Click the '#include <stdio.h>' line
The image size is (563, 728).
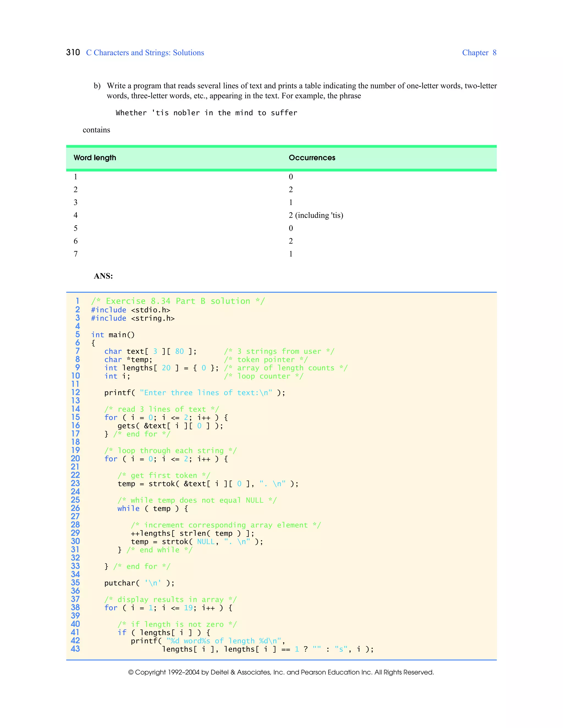click(130, 310)
